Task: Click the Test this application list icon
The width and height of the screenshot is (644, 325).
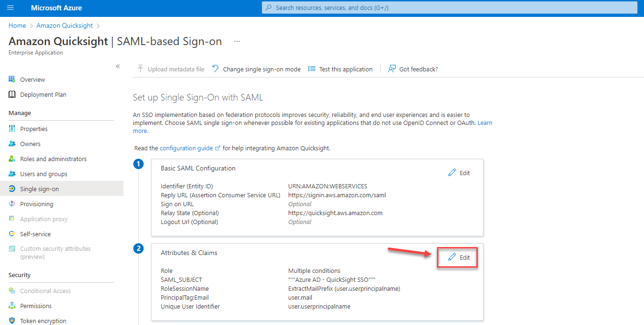Action: click(312, 69)
